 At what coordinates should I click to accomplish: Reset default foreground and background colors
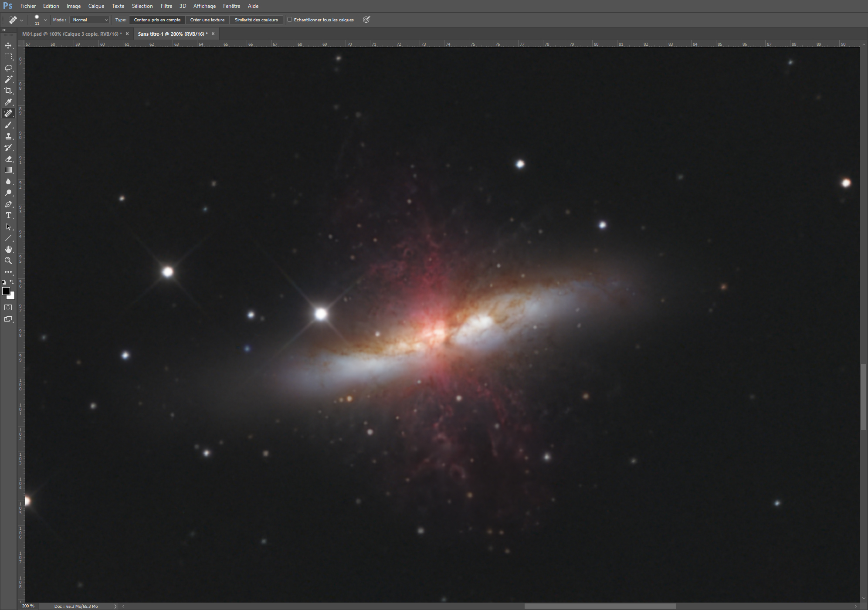tap(4, 282)
